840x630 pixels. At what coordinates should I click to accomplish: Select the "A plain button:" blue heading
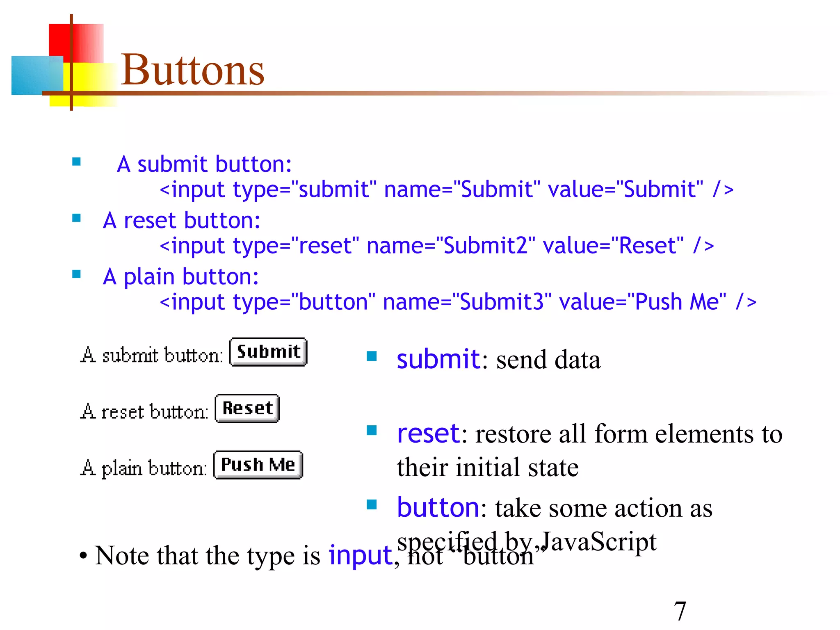[x=181, y=276]
